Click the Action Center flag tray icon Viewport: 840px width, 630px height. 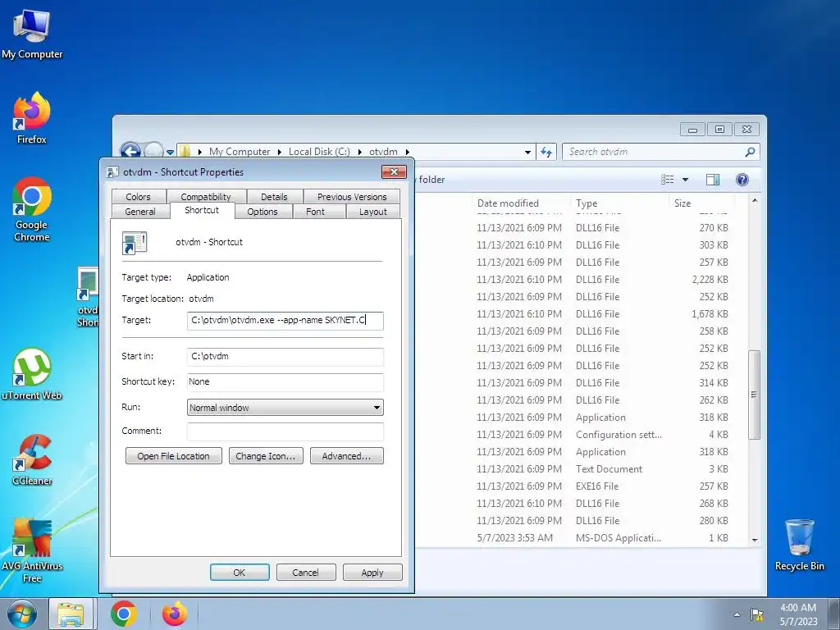tap(756, 614)
